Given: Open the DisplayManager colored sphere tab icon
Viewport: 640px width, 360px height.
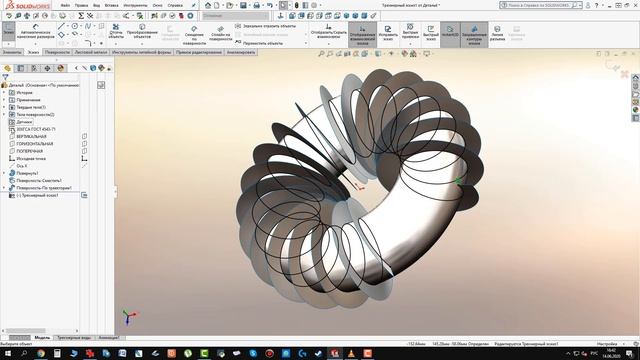Looking at the screenshot, I should (x=61, y=68).
